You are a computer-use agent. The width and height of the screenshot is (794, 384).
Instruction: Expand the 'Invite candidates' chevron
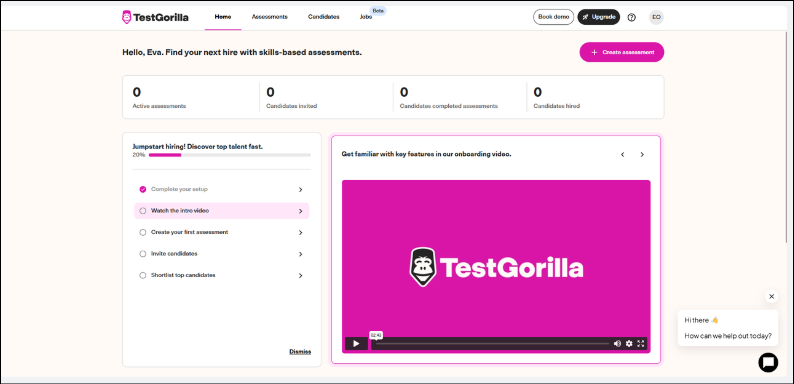click(x=300, y=254)
